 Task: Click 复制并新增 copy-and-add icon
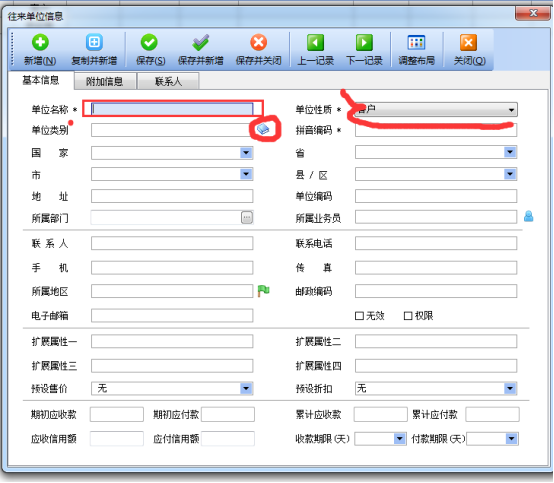pos(94,42)
